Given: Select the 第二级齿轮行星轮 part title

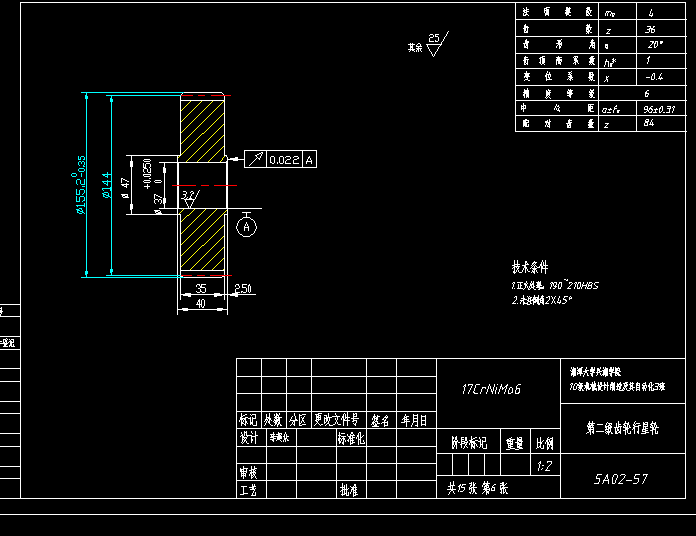Looking at the screenshot, I should (x=622, y=428).
